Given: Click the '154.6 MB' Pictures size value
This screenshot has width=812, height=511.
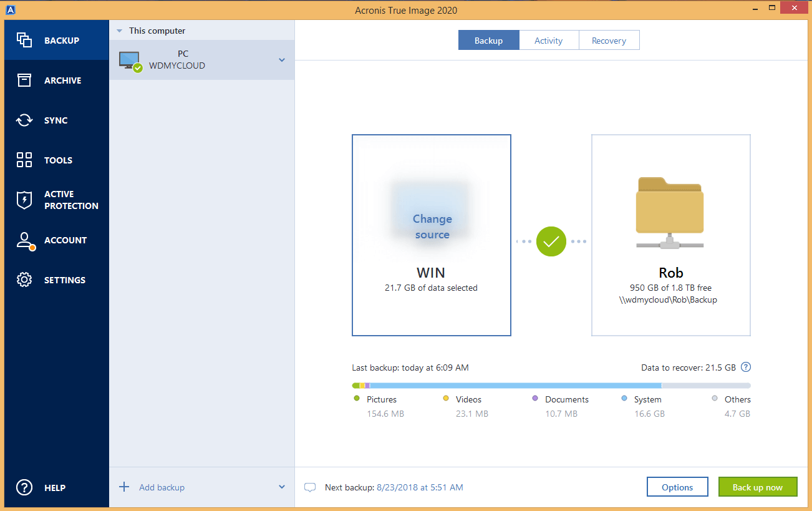Looking at the screenshot, I should coord(385,414).
